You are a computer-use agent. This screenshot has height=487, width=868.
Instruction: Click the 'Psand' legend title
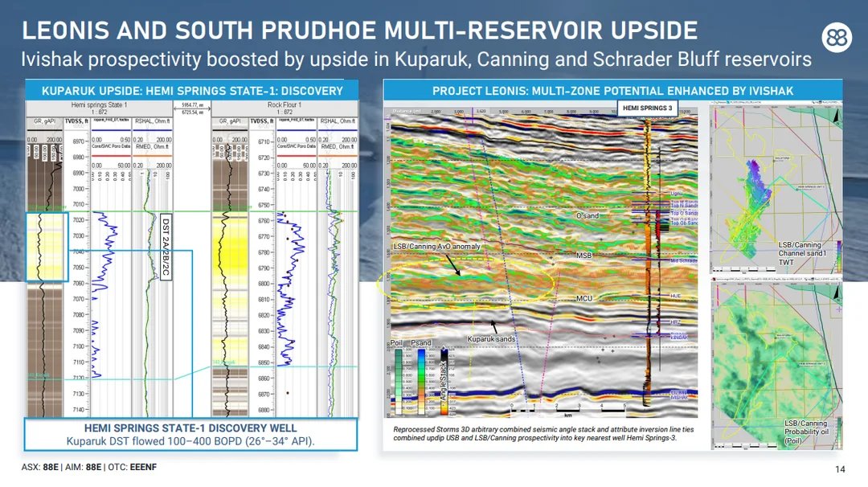[420, 342]
